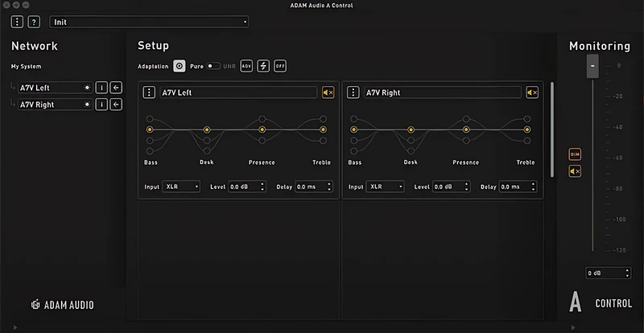This screenshot has height=333, width=644.
Task: Select the flat Bass node on A7V Left
Action: click(150, 129)
